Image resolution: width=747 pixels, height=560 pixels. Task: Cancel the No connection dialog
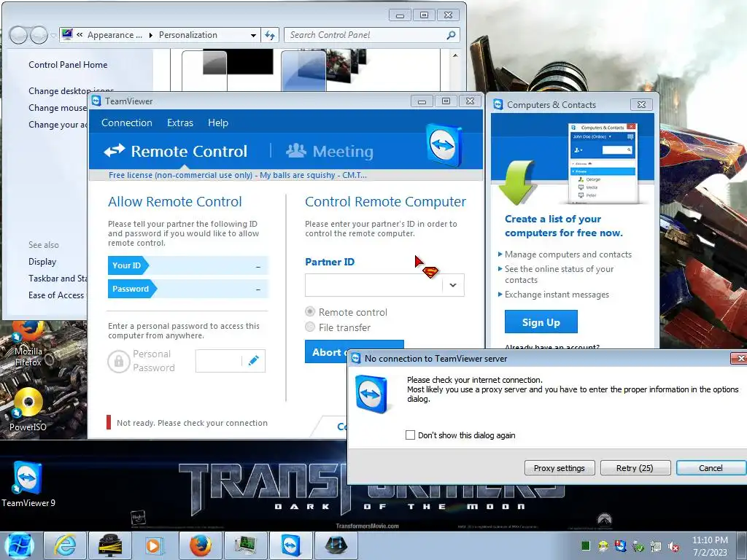[711, 467]
